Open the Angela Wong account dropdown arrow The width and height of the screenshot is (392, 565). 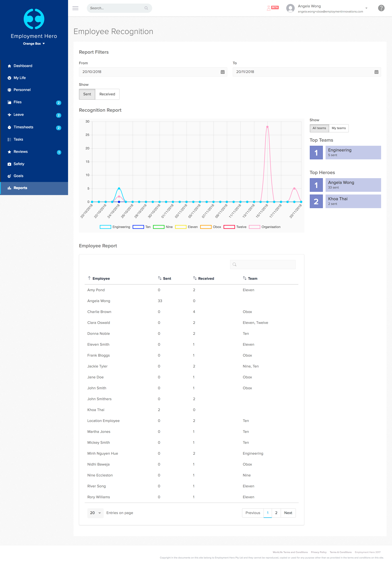point(366,8)
